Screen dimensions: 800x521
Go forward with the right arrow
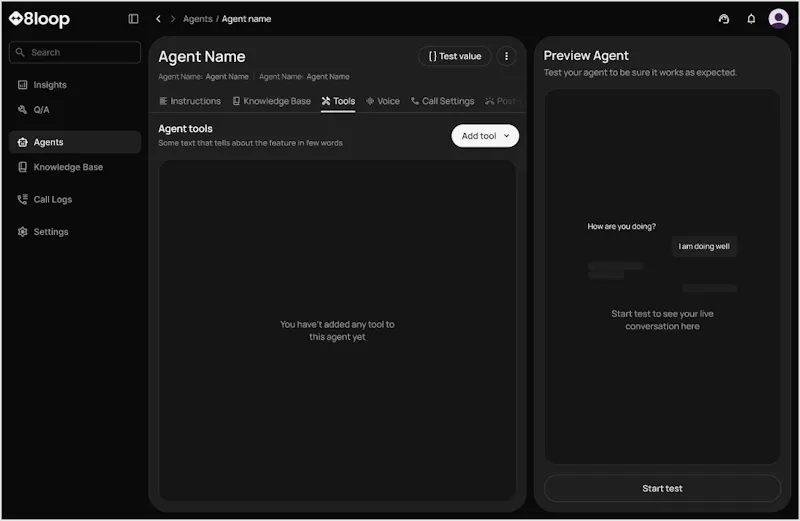(172, 19)
